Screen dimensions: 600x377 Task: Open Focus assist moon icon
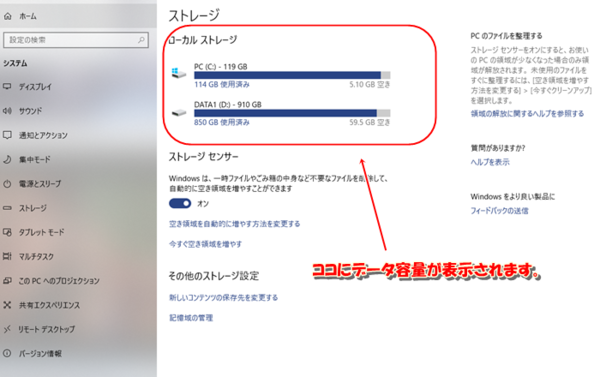tap(7, 159)
